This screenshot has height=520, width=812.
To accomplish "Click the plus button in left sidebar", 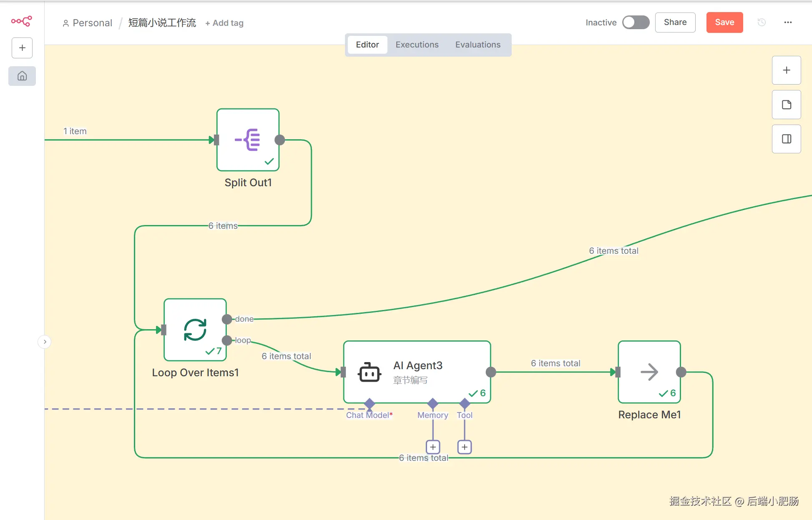I will [x=22, y=48].
